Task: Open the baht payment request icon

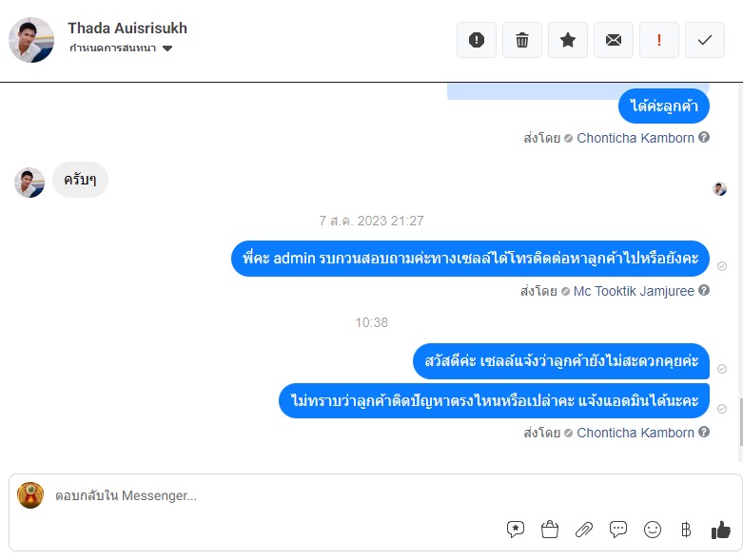Action: pyautogui.click(x=686, y=530)
